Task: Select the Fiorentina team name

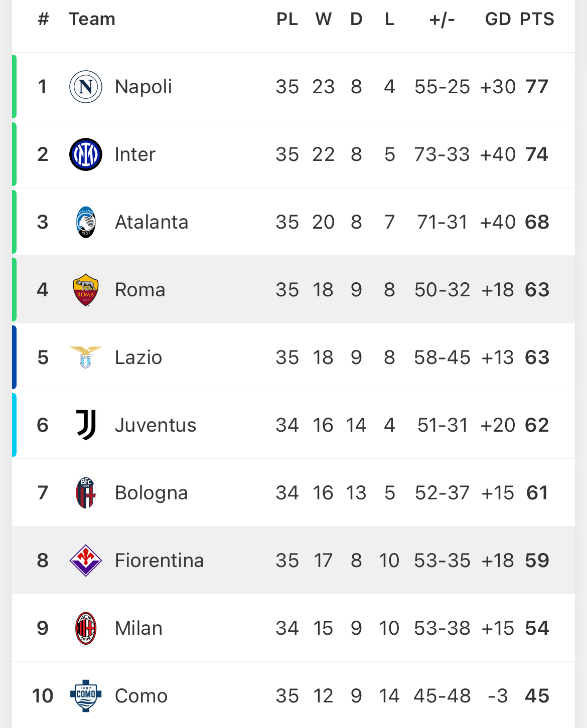Action: click(160, 561)
